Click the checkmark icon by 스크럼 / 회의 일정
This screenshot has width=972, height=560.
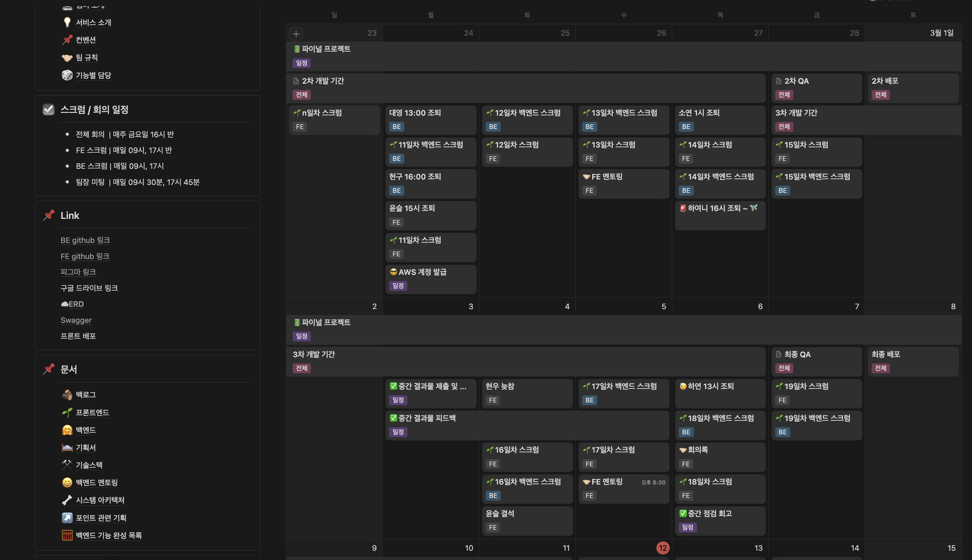point(48,109)
